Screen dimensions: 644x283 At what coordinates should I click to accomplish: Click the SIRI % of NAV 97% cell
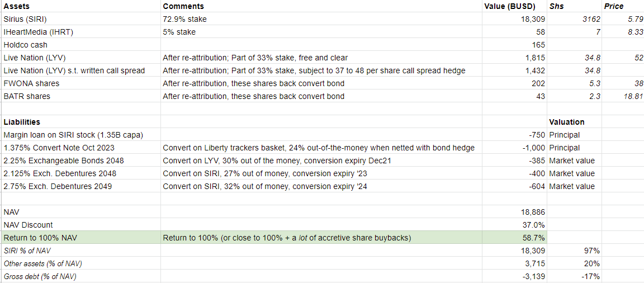tap(574, 251)
